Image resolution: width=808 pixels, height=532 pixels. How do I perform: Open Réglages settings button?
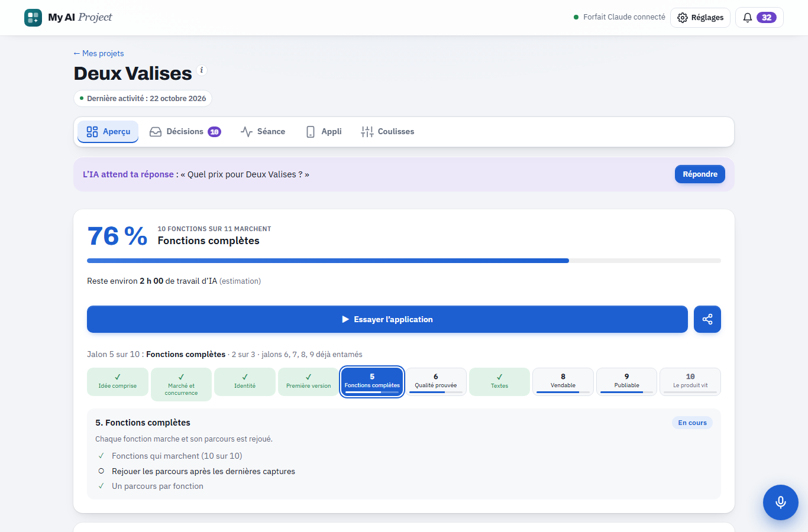click(700, 18)
